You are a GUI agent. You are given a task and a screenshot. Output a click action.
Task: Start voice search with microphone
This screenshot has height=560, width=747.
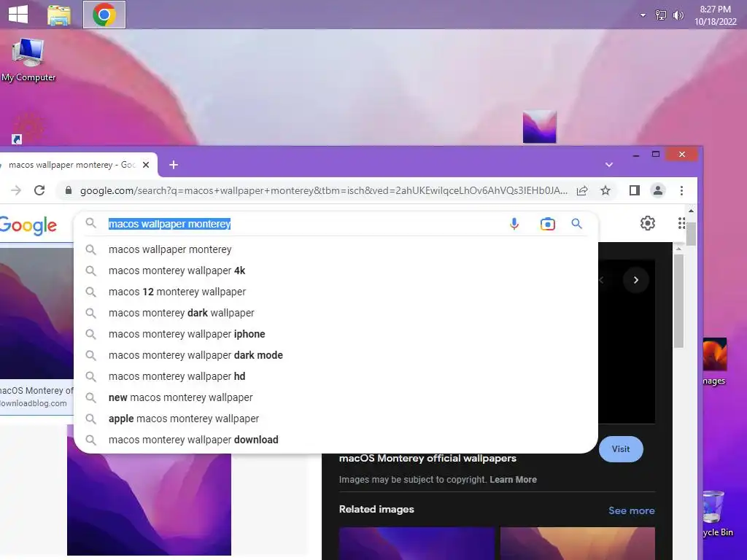pos(514,224)
